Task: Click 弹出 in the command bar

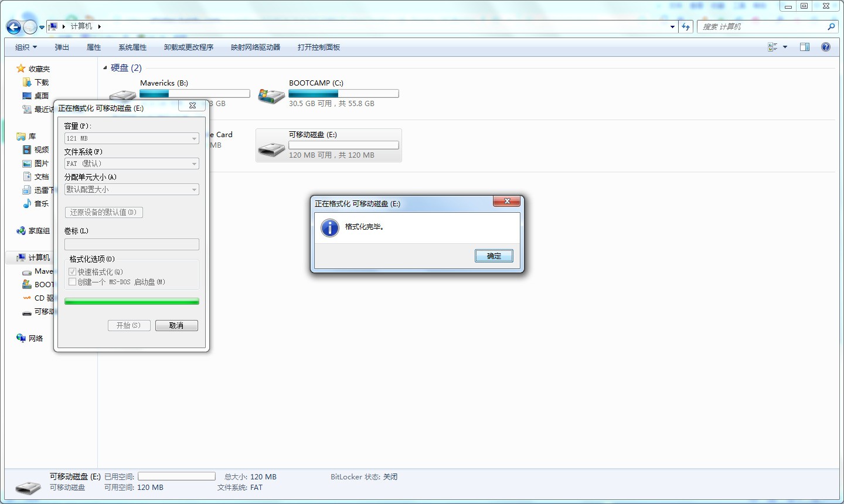Action: click(62, 47)
